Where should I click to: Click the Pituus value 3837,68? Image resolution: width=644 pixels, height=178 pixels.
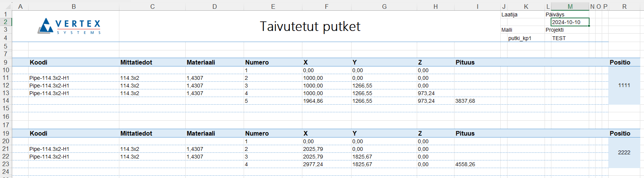point(465,101)
